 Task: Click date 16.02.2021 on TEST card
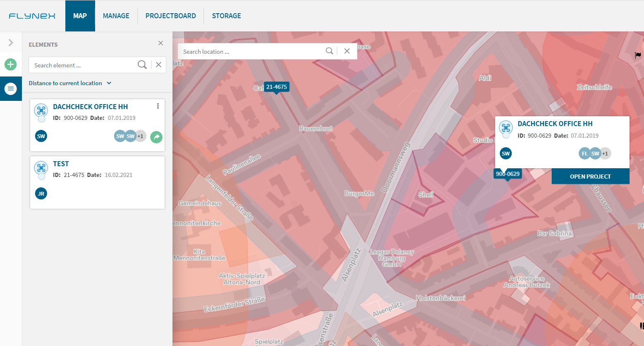118,175
